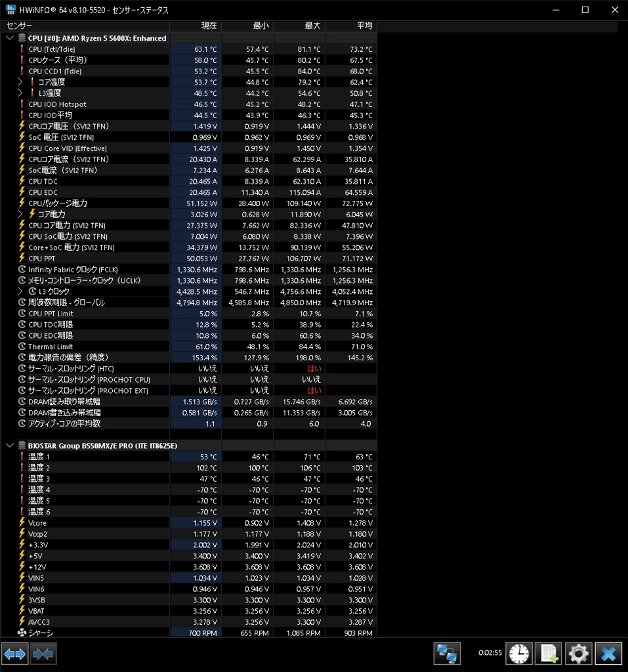Click the 最小 column header
This screenshot has height=672, width=628.
click(x=247, y=26)
